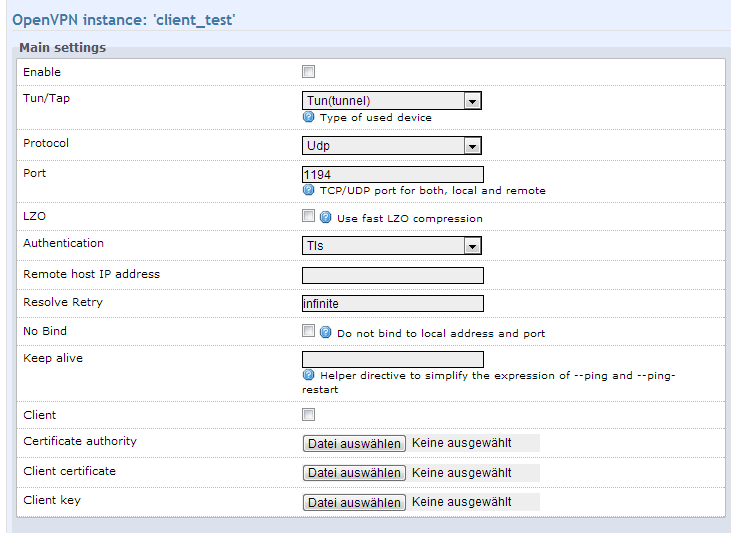Toggle the No Bind checkbox
This screenshot has width=731, height=533.
click(x=309, y=331)
